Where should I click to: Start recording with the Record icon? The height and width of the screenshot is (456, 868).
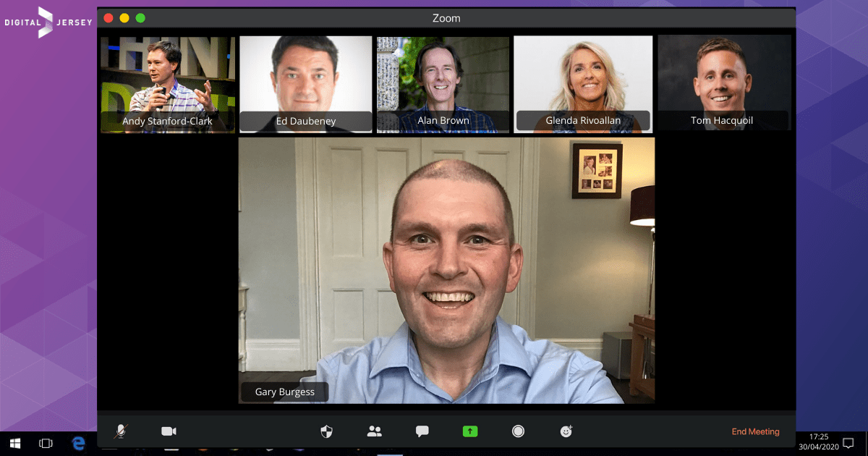(x=518, y=431)
